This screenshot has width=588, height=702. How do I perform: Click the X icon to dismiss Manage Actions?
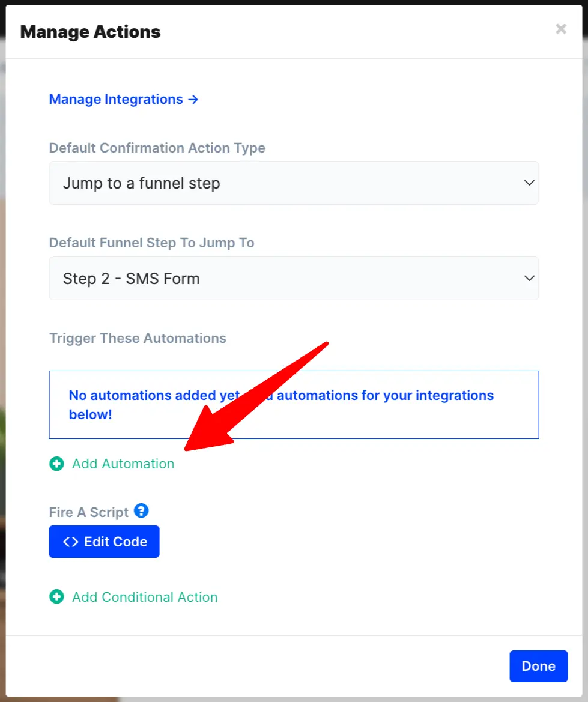coord(560,29)
